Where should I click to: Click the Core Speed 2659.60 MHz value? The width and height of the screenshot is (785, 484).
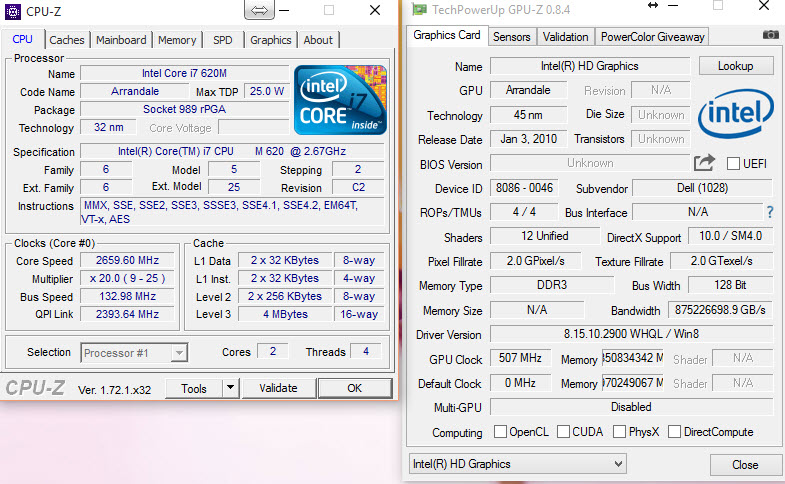coord(127,260)
